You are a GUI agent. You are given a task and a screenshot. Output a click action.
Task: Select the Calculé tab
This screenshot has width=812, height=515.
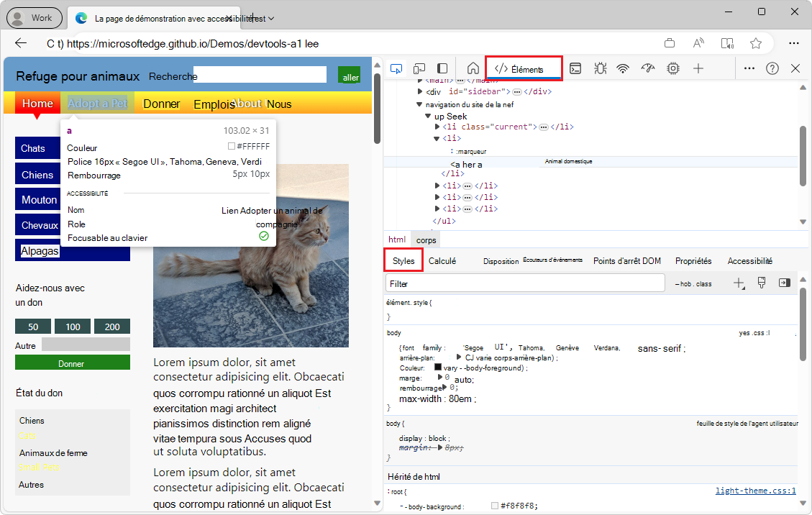[442, 261]
